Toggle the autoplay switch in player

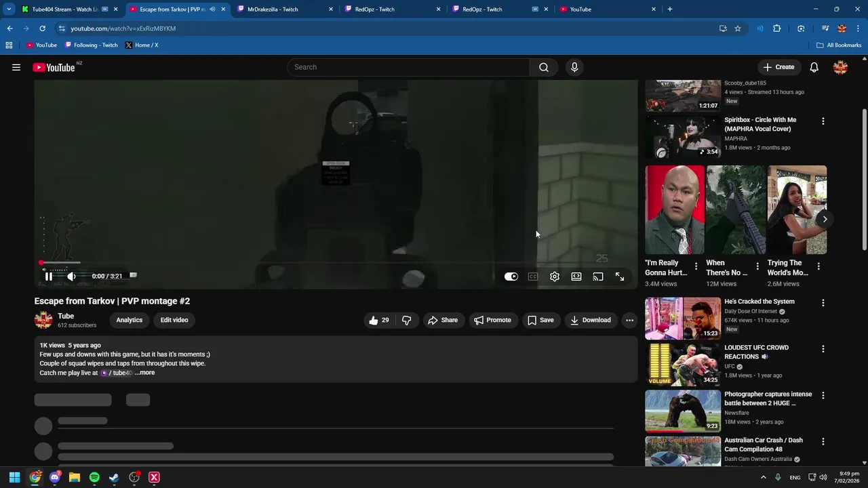511,277
